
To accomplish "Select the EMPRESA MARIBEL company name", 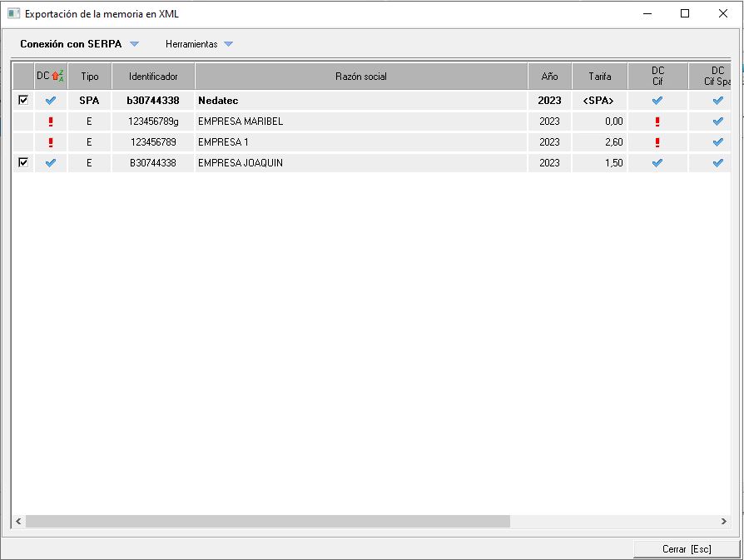I will [x=241, y=121].
